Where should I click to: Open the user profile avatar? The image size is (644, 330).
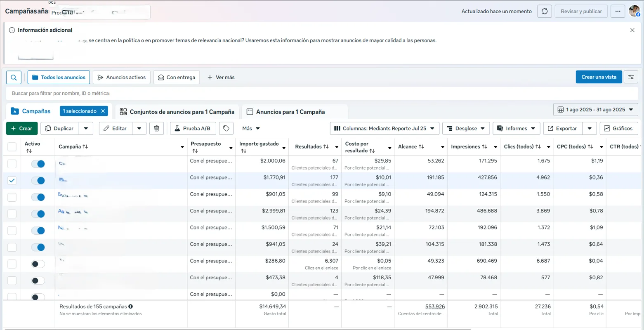pos(634,11)
